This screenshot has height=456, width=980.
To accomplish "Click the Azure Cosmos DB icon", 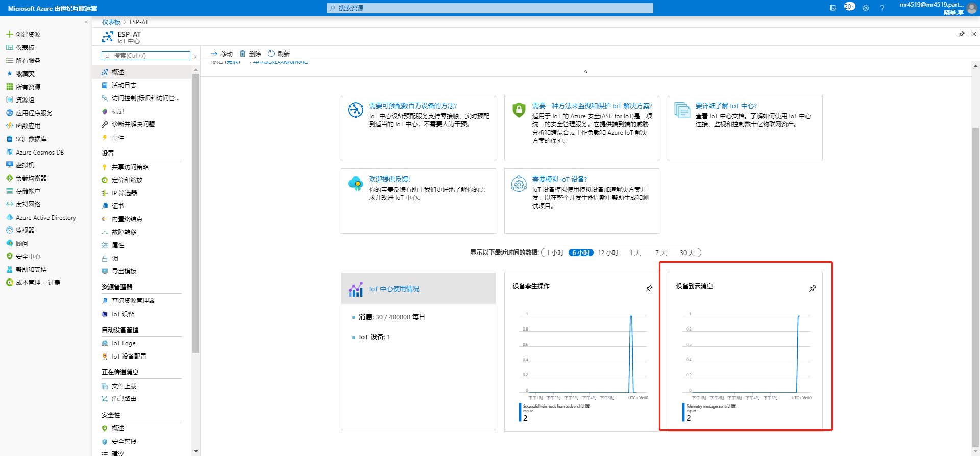I will tap(9, 152).
